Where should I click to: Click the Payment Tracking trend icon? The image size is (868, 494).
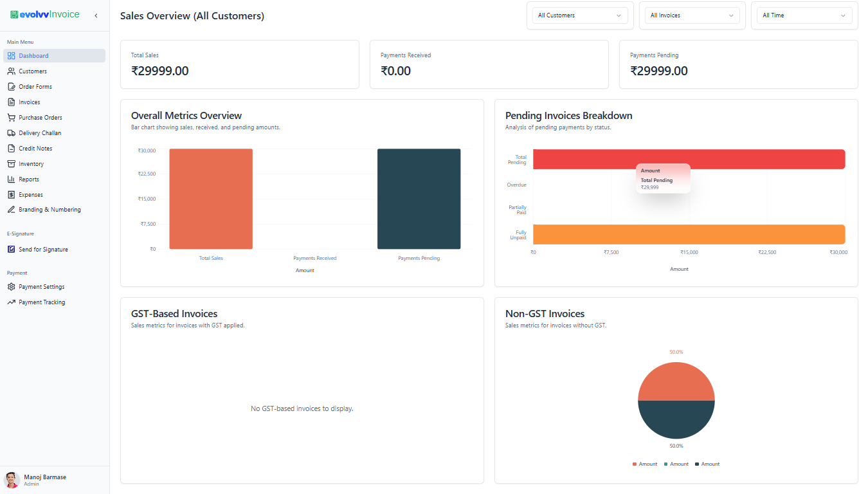tap(12, 302)
